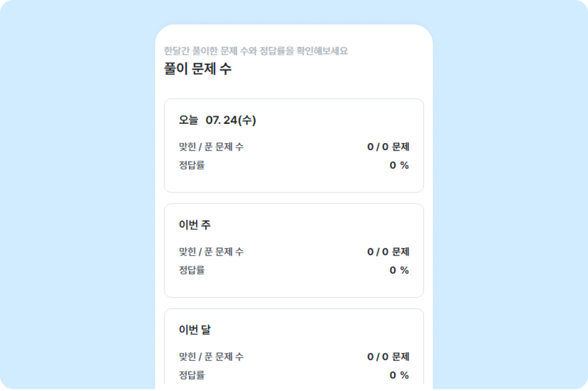Image resolution: width=588 pixels, height=391 pixels.
Task: Click the '0 %' accuracy value for 이번 주
Action: click(399, 270)
